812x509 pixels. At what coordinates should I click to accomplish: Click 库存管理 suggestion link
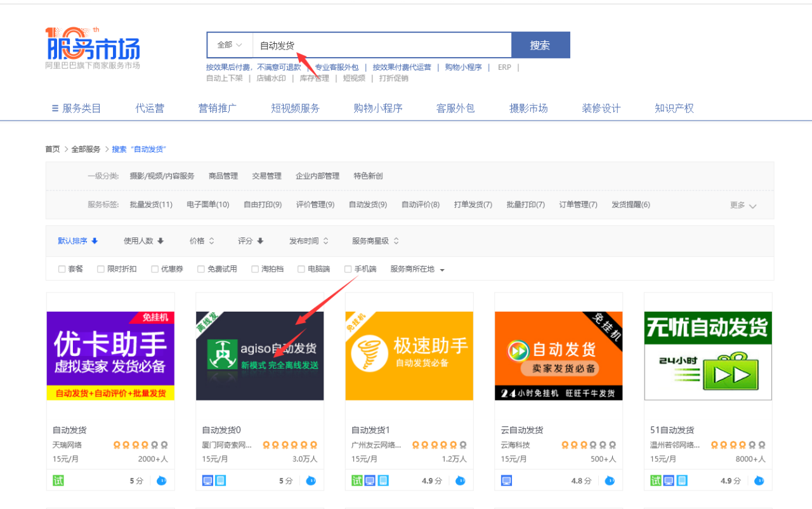tap(315, 79)
